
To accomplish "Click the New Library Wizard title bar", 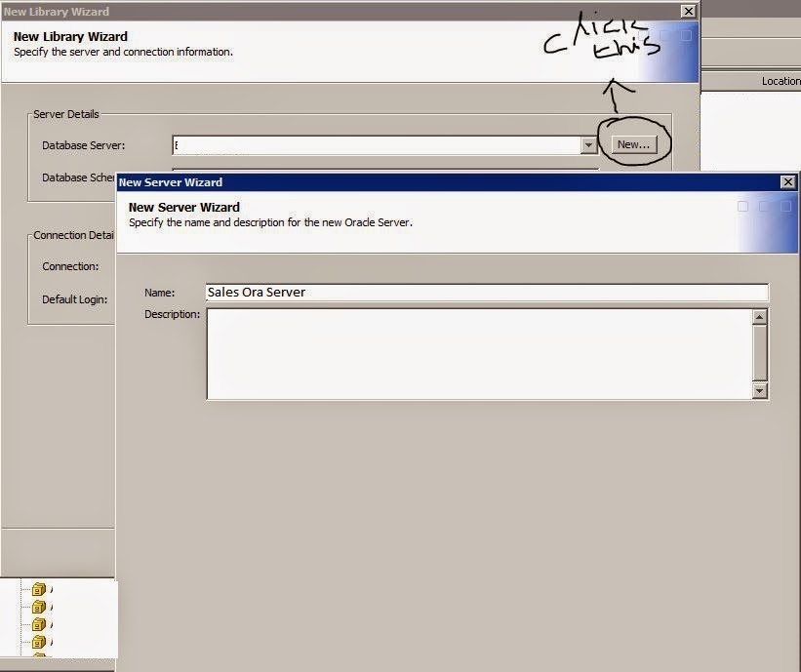I will 293,11.
